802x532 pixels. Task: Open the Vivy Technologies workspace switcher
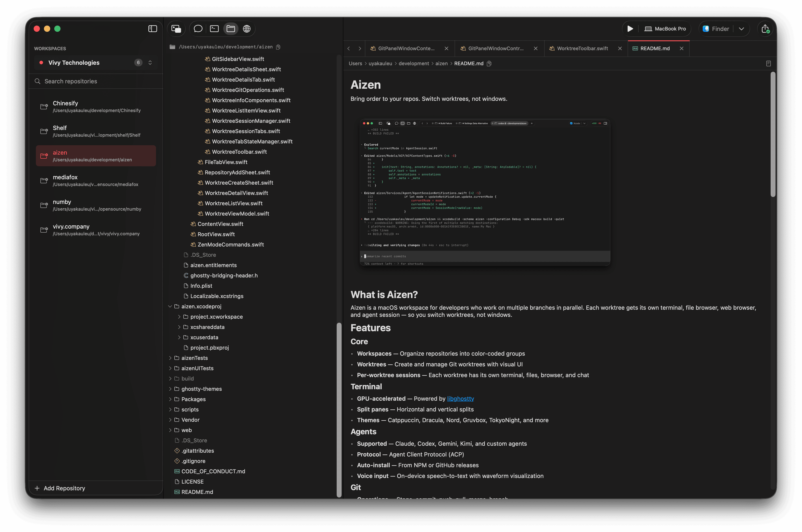(150, 63)
